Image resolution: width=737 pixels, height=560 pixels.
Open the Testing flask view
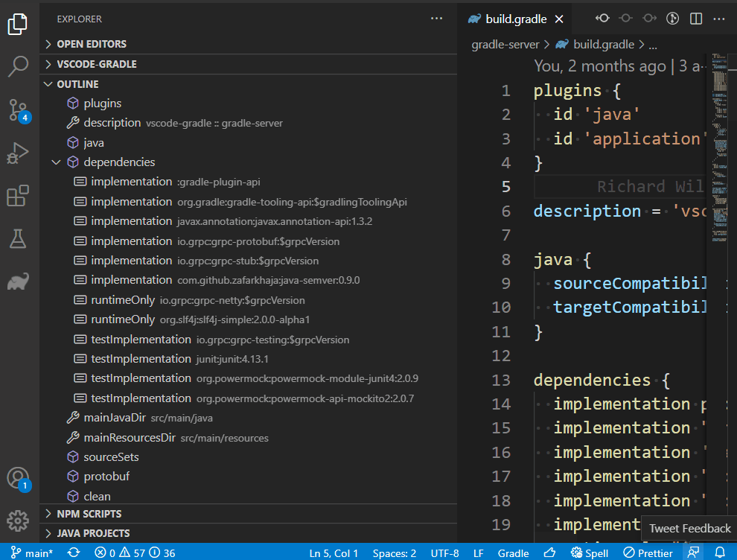tap(18, 238)
